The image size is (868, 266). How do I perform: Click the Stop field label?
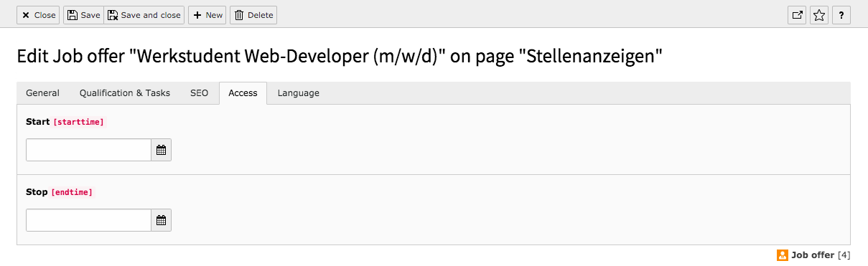tap(37, 192)
